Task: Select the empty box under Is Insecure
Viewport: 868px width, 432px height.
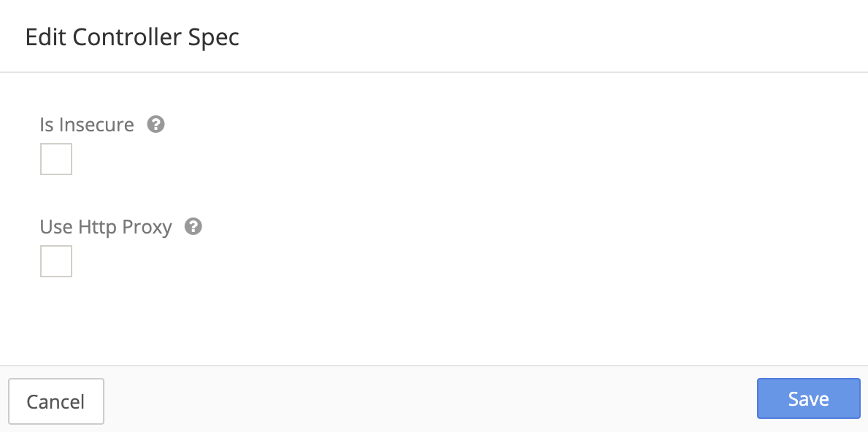Action: (x=56, y=159)
